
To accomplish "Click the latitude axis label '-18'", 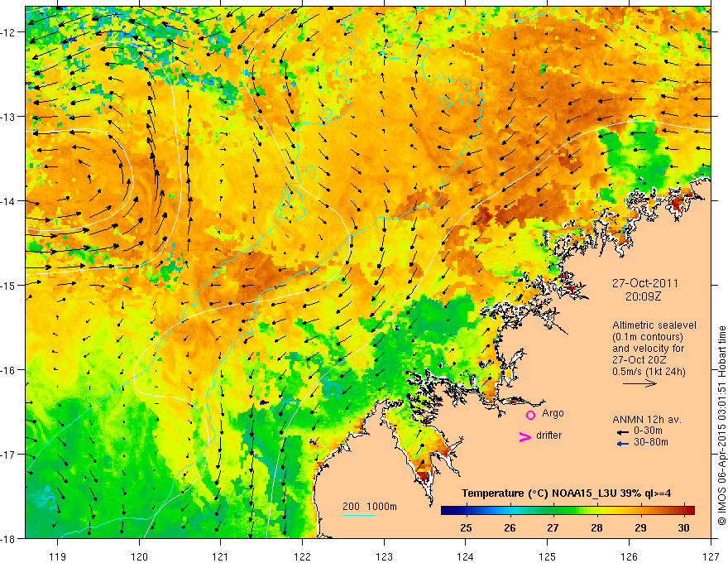I will tap(8, 539).
